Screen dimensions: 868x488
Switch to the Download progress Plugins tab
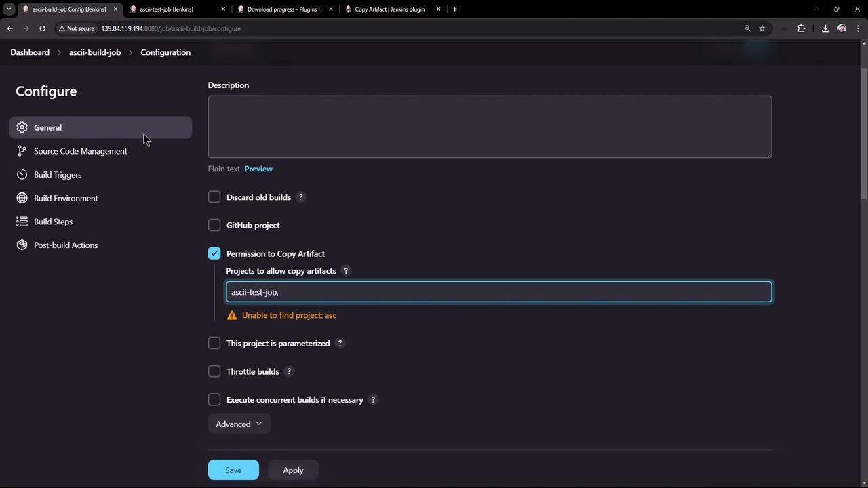[285, 9]
